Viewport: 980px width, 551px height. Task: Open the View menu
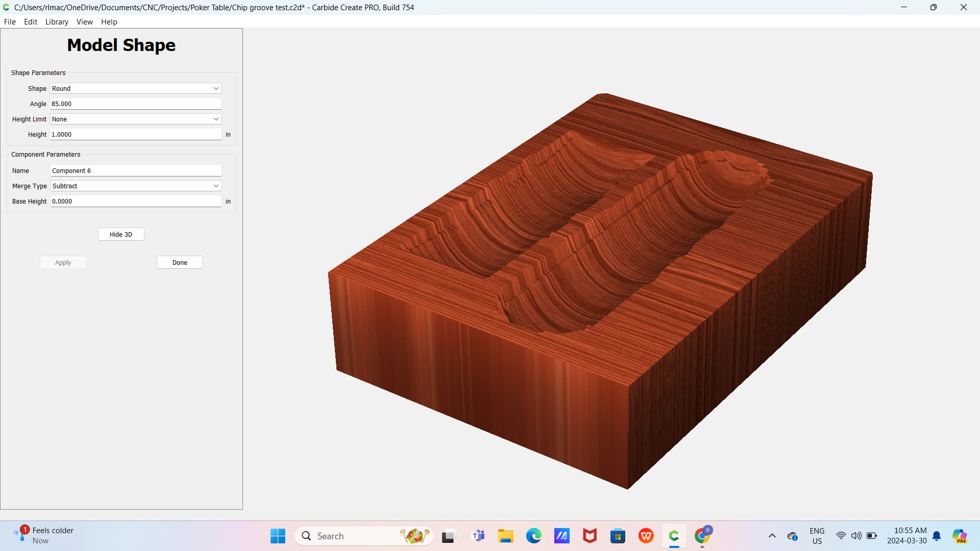(84, 21)
